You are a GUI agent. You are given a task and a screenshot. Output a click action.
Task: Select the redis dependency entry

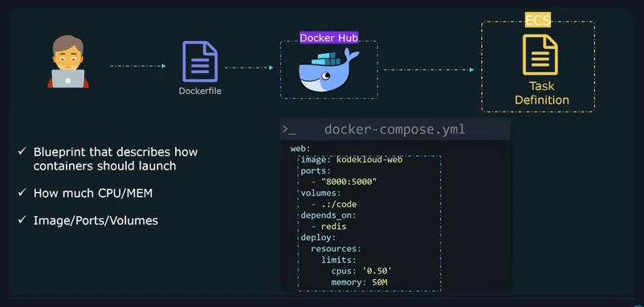coord(334,227)
